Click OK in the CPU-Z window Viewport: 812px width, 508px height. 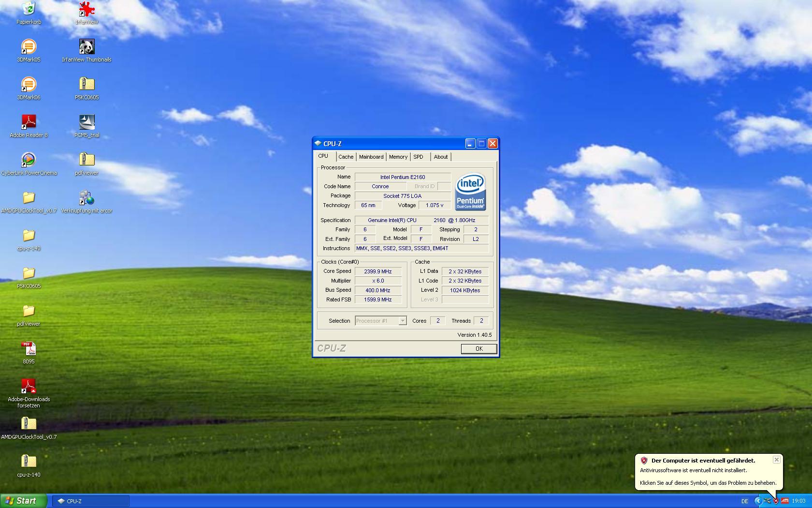tap(478, 349)
